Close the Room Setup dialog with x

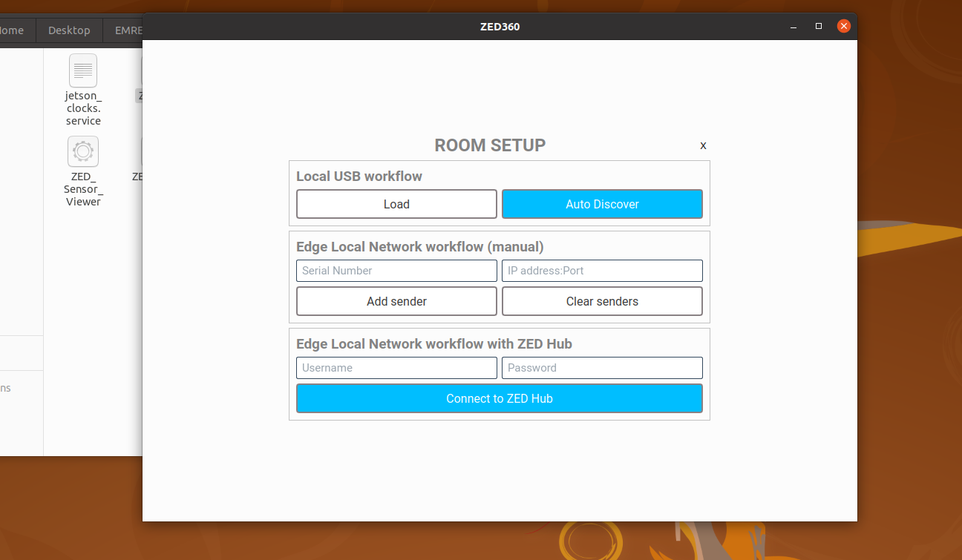click(703, 145)
